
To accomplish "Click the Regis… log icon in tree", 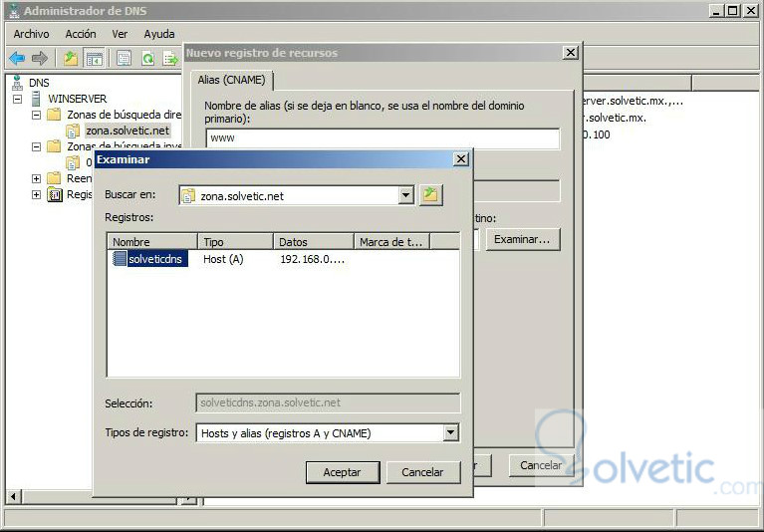I will coord(55,194).
